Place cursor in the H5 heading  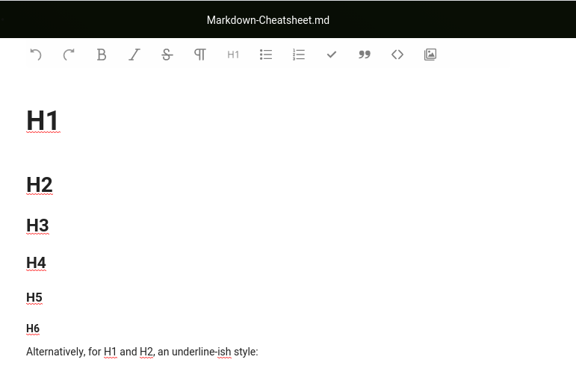pos(34,297)
